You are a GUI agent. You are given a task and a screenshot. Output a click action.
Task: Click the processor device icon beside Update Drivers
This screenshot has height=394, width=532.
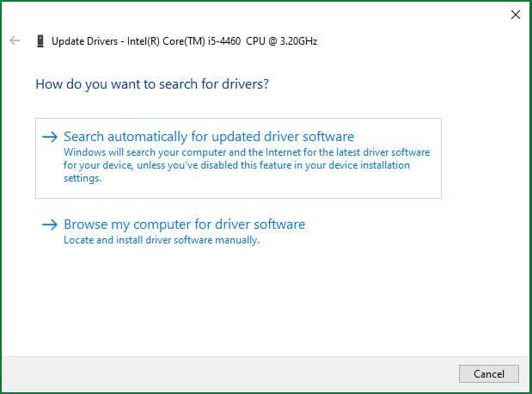pos(40,40)
